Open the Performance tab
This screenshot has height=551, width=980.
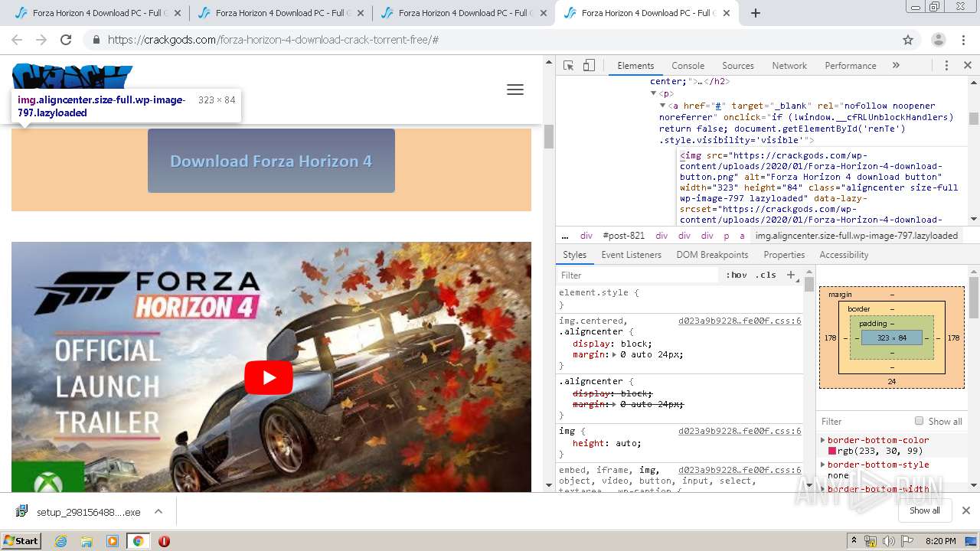[850, 66]
